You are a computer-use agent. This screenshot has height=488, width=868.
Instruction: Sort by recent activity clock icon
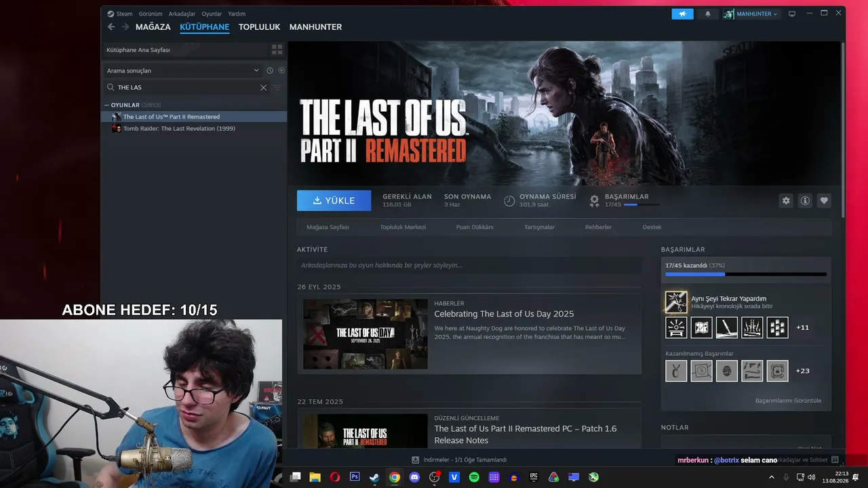pyautogui.click(x=270, y=70)
